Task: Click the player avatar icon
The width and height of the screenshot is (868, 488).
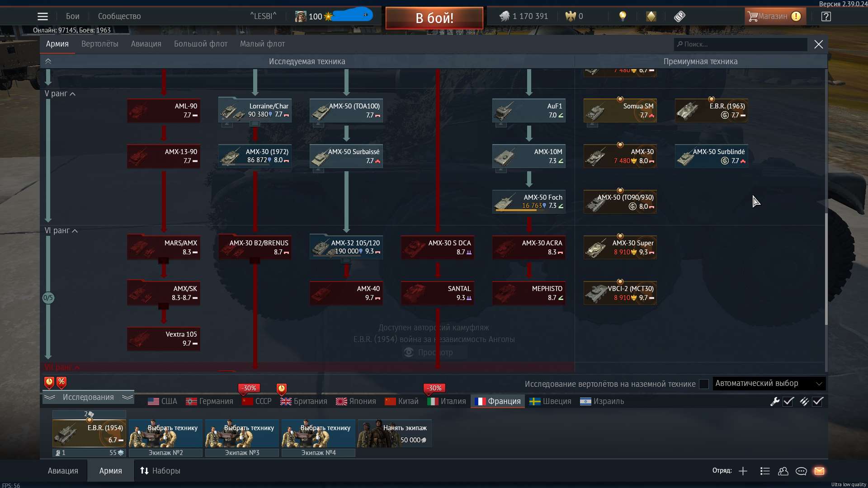Action: 300,17
